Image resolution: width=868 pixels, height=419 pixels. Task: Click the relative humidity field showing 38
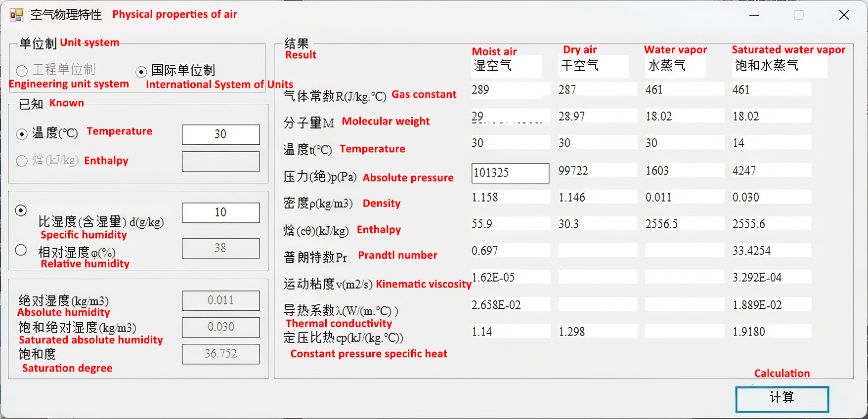220,248
